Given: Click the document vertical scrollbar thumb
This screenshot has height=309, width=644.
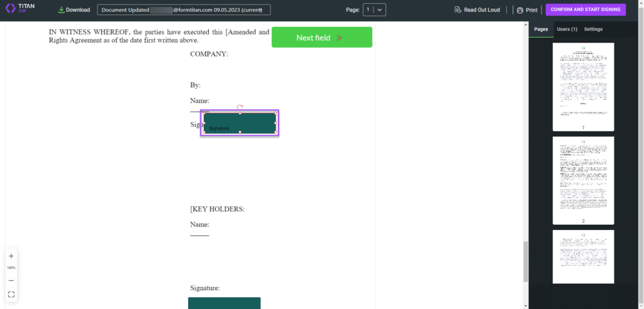Looking at the screenshot, I should coord(525,261).
